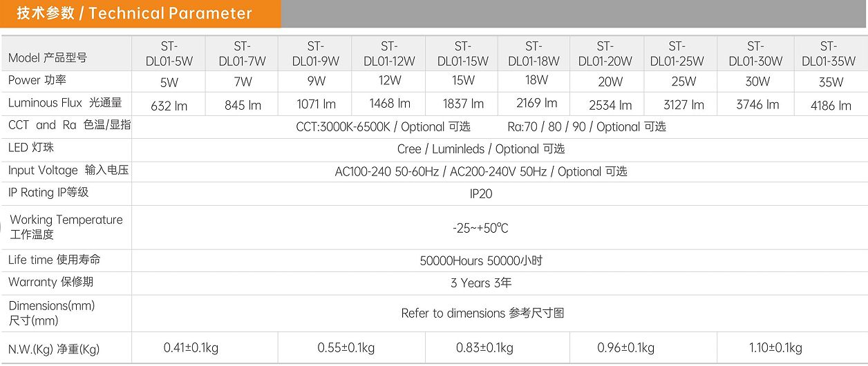Viewport: 868px width, 366px height.
Task: Click the 0.41±0.1kg weight value
Action: point(191,348)
